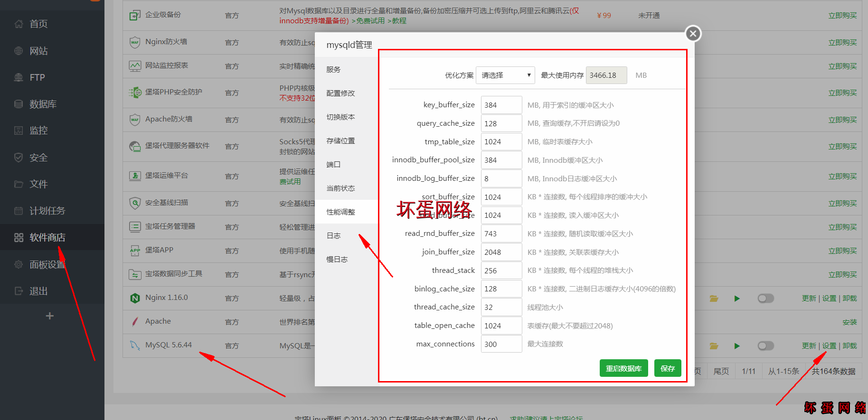The image size is (868, 420).
Task: Click the Apache feather icon
Action: pos(135,322)
